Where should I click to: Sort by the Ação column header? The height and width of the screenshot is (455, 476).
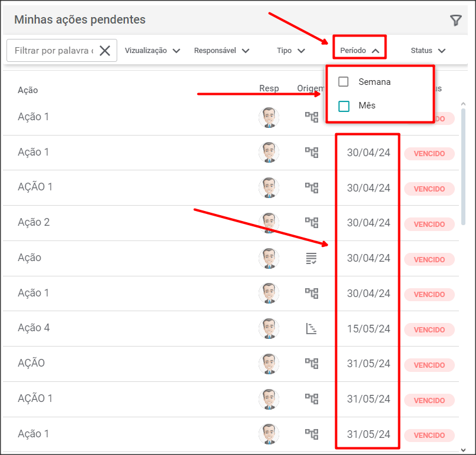[x=28, y=90]
